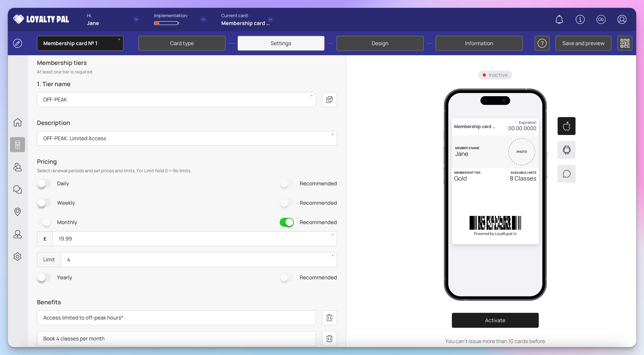Open the location pin sidebar icon
The image size is (644, 355).
(17, 212)
